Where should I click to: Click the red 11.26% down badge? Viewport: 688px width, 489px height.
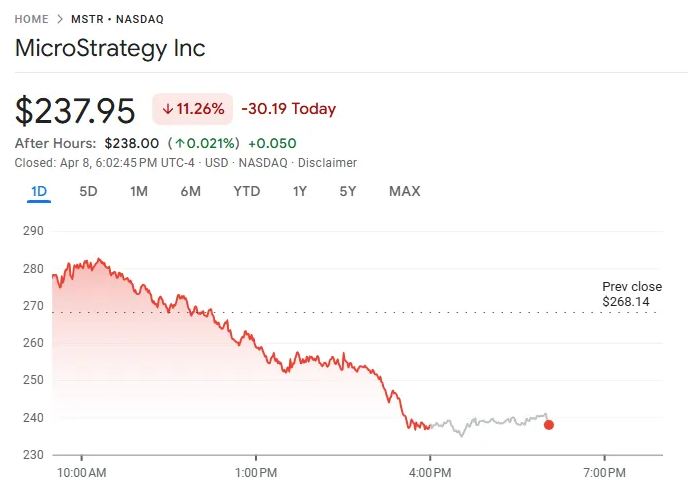pyautogui.click(x=192, y=109)
